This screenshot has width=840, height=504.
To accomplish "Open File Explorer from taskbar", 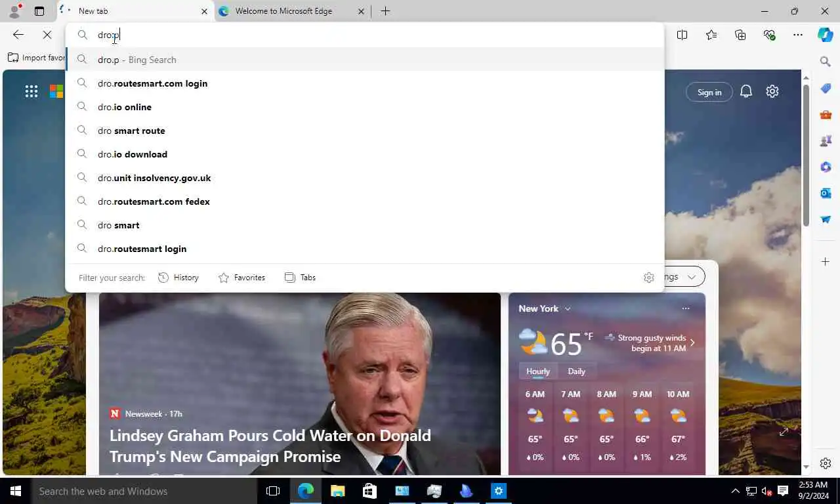I will 337,491.
